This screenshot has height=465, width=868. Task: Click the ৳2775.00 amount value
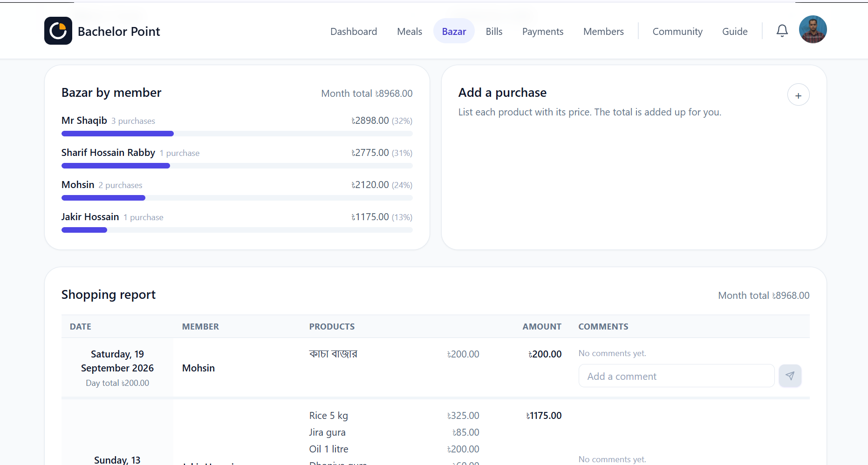pyautogui.click(x=370, y=153)
